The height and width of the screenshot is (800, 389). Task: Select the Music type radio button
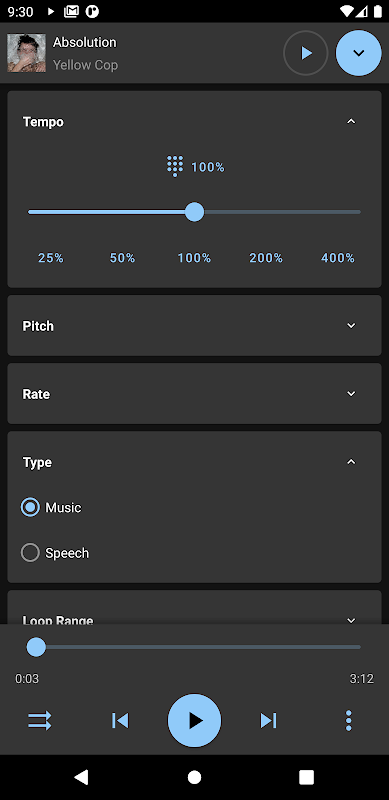[x=30, y=507]
